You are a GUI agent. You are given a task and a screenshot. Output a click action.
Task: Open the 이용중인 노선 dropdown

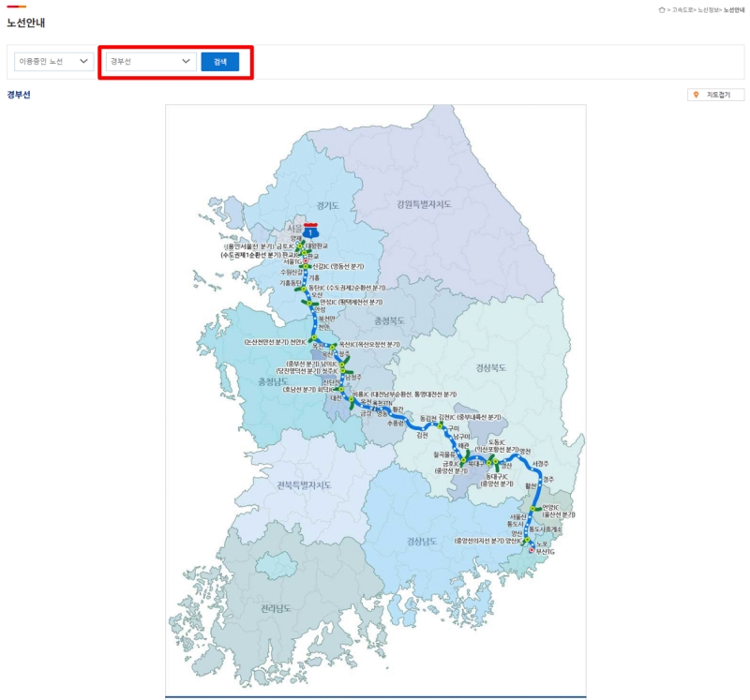(x=53, y=61)
